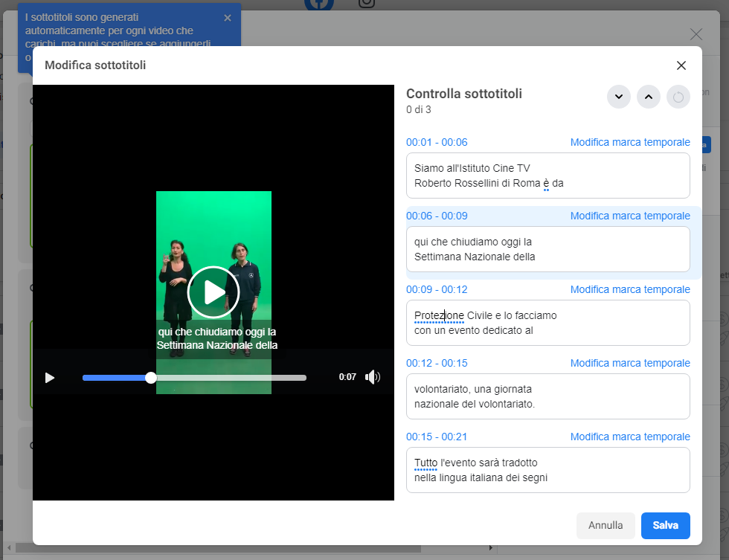Click the video time display 0:07
729x560 pixels.
(347, 377)
